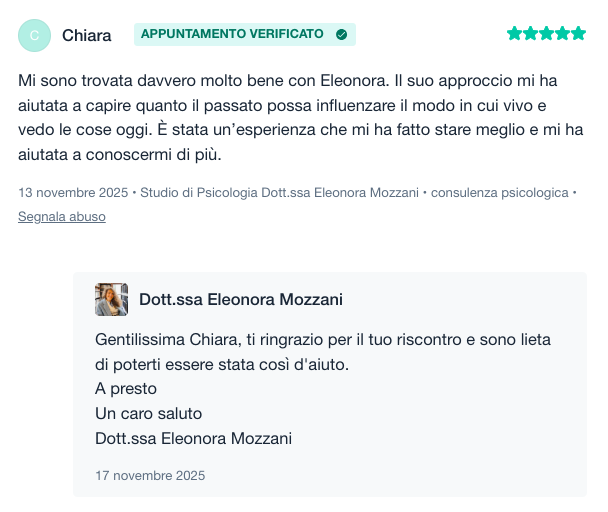Viewport: 608px width, 512px height.
Task: Click the fourth rating star
Action: pyautogui.click(x=562, y=34)
